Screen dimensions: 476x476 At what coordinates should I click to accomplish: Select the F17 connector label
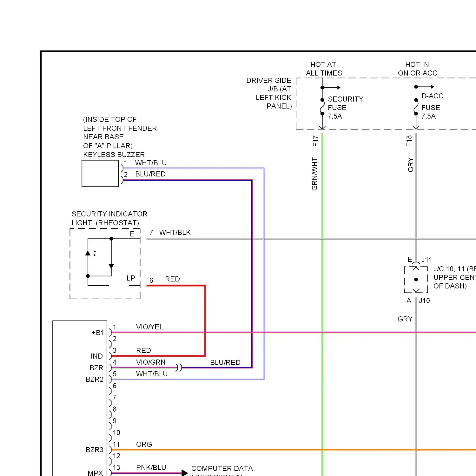tap(315, 141)
